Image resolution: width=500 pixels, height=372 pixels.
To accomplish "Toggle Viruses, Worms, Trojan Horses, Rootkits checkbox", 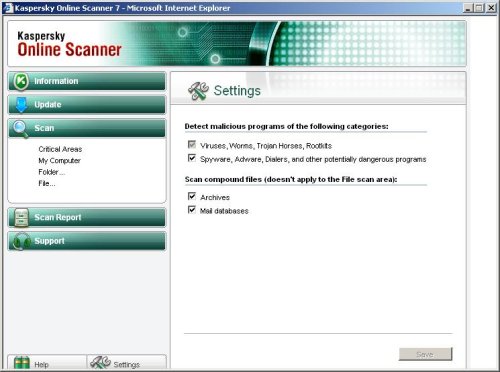I will (192, 144).
